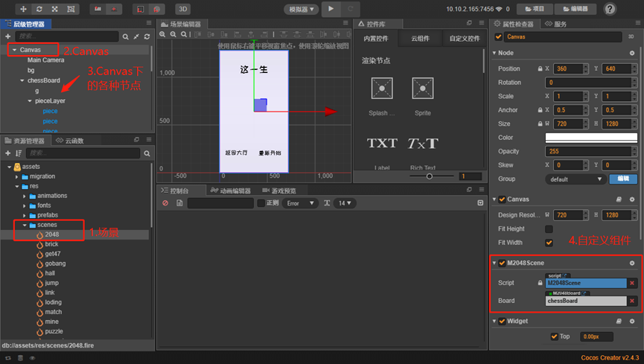Select the Move transform tool

(23, 9)
